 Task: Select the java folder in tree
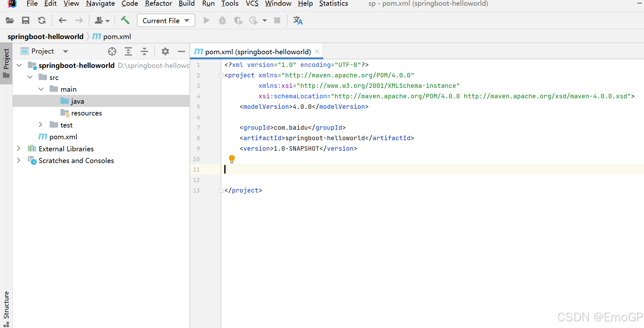pyautogui.click(x=101, y=101)
